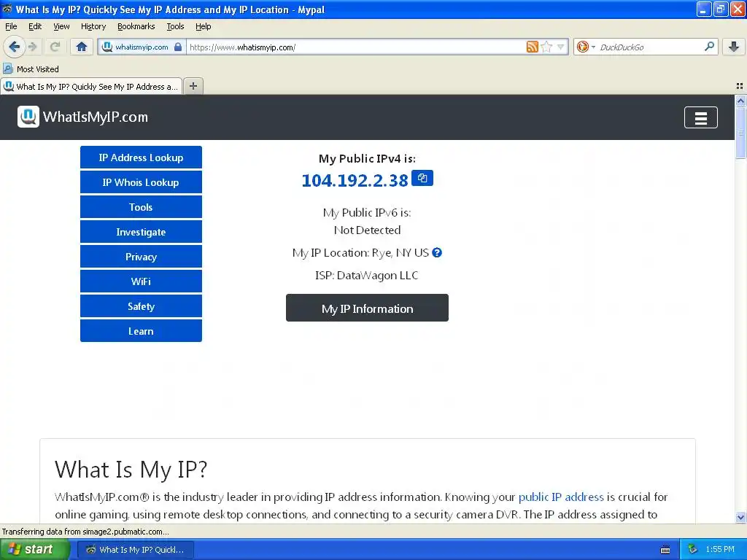Open the History menu
747x560 pixels.
tap(93, 26)
